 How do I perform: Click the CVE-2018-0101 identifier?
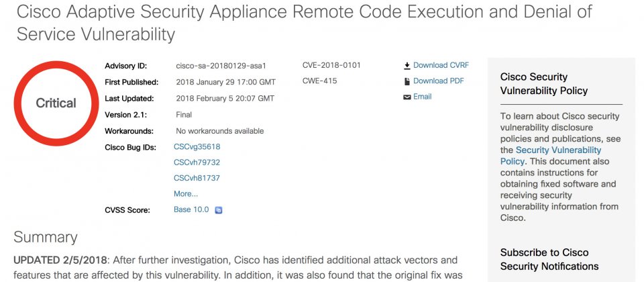(x=331, y=65)
